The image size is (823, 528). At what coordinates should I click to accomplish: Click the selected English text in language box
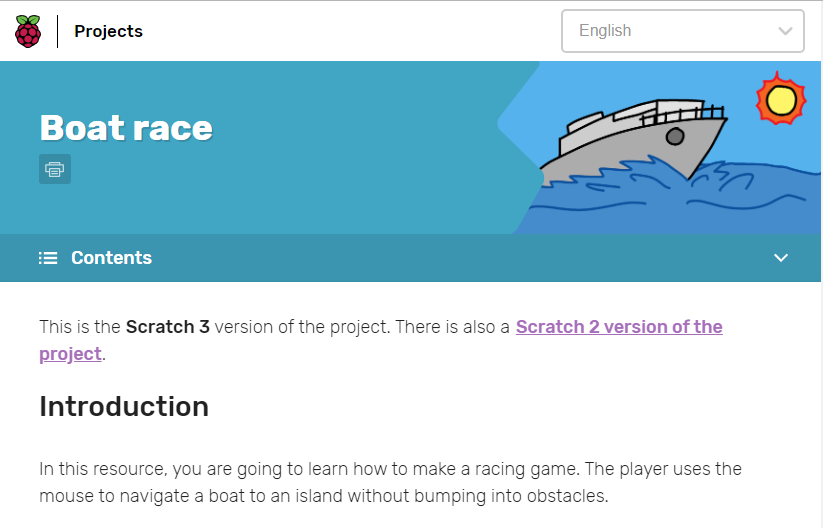point(605,31)
